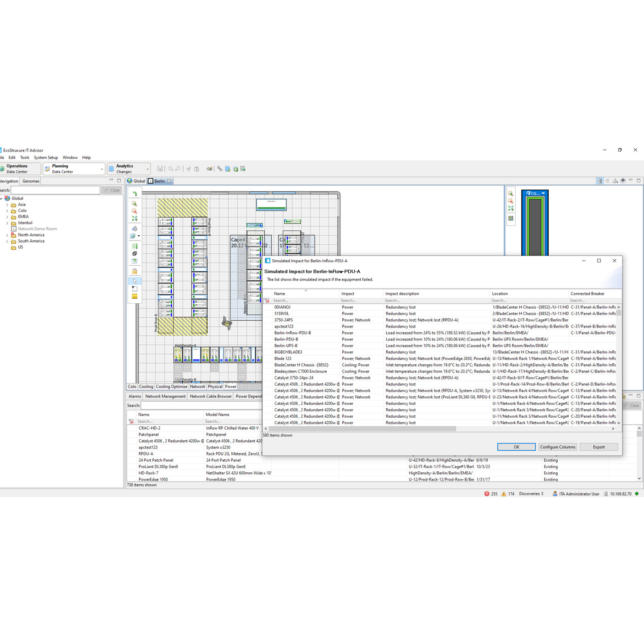Select the US folder in the navigation tree

(20, 247)
